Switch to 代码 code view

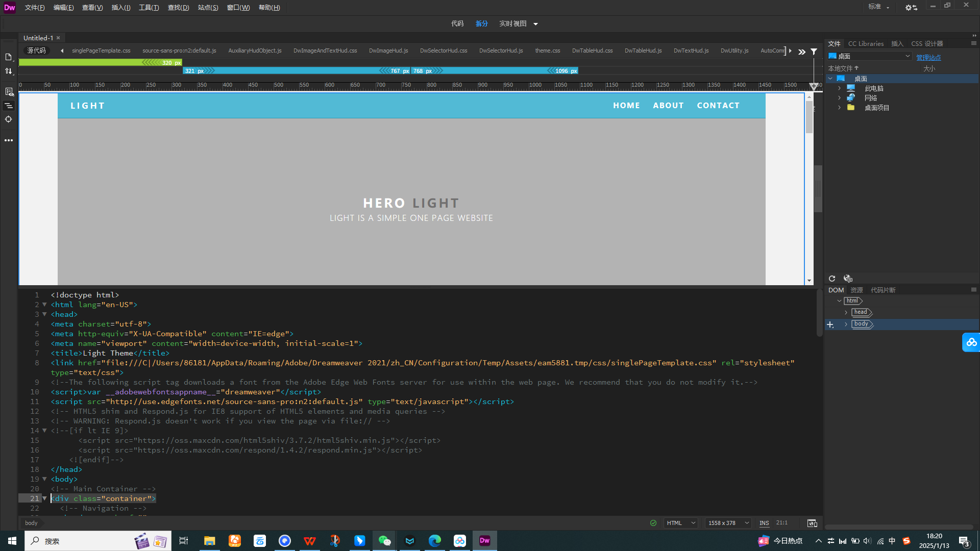click(457, 24)
